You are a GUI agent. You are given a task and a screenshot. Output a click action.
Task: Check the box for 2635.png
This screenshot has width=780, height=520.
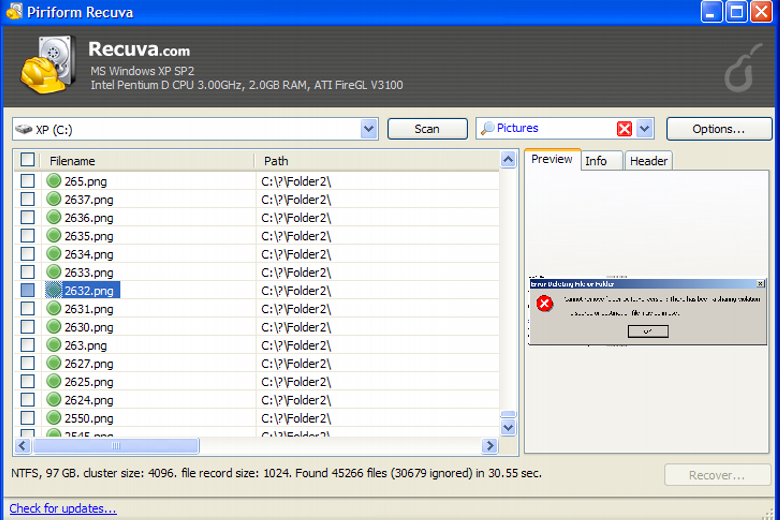pos(27,235)
